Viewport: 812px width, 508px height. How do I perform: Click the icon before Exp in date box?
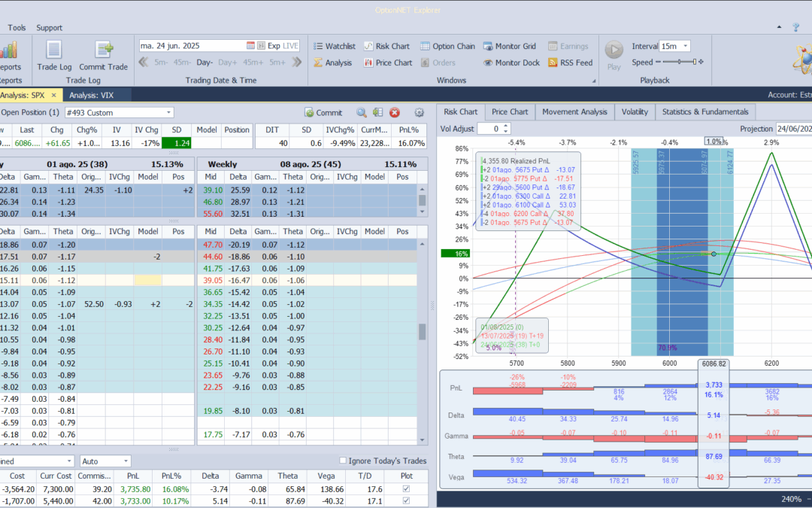click(262, 46)
